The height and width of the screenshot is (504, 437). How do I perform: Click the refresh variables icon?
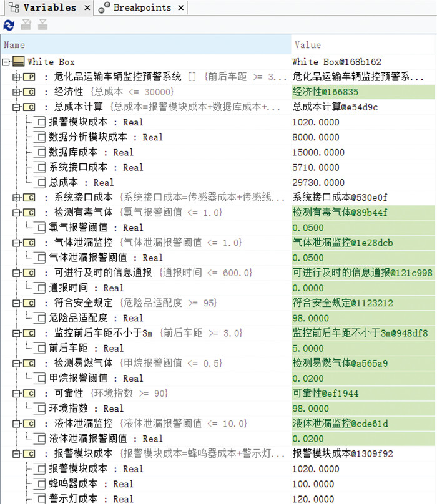point(9,25)
